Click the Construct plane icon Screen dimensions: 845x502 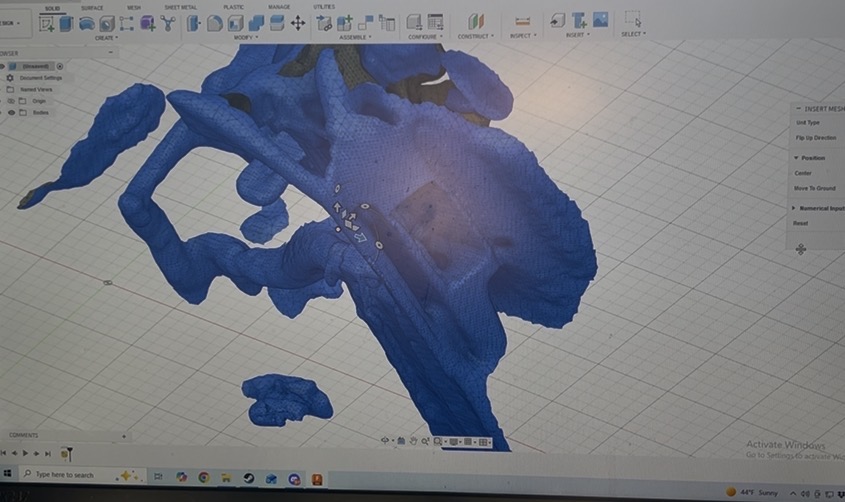tap(476, 21)
